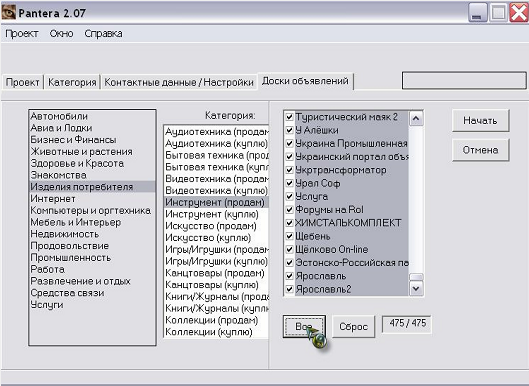The height and width of the screenshot is (386, 529).
Task: Toggle the Ярославль2 checkbox
Action: 289,289
